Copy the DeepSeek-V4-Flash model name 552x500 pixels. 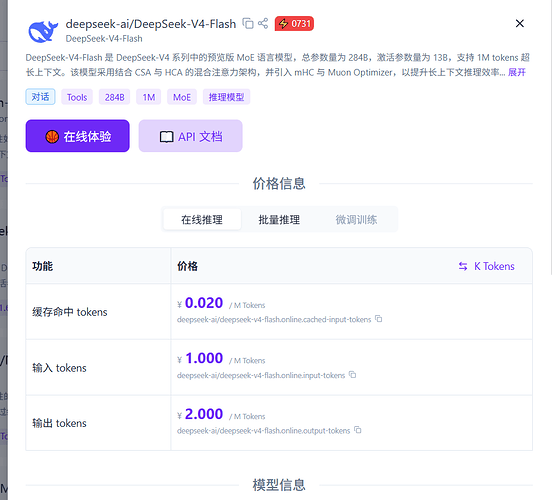pos(248,24)
